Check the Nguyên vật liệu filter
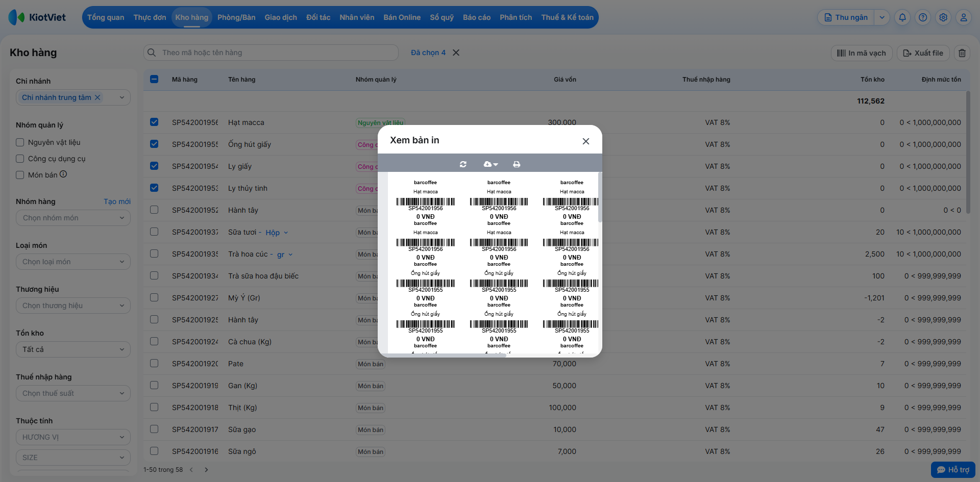The width and height of the screenshot is (980, 482). 20,142
